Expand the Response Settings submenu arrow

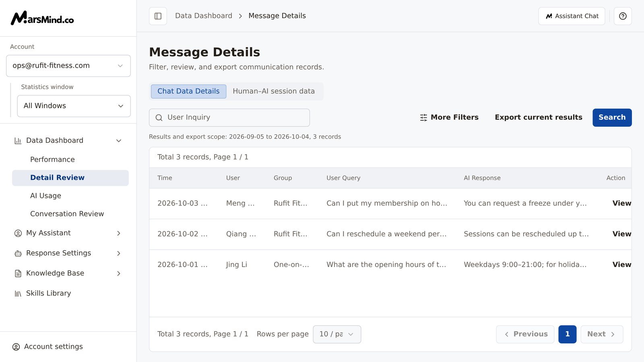pyautogui.click(x=119, y=253)
